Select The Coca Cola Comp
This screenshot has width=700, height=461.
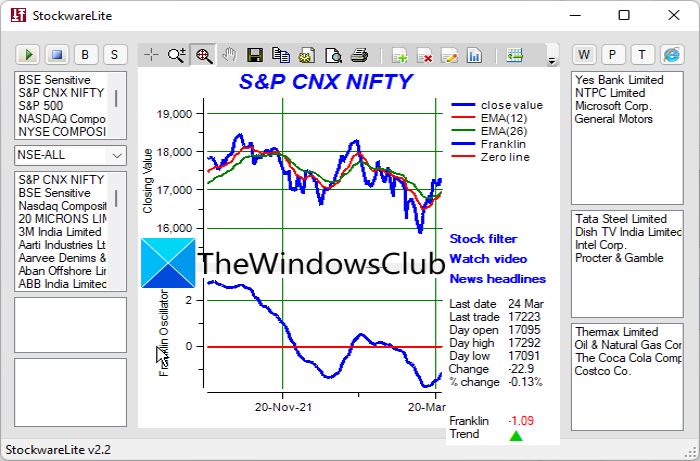(x=628, y=357)
